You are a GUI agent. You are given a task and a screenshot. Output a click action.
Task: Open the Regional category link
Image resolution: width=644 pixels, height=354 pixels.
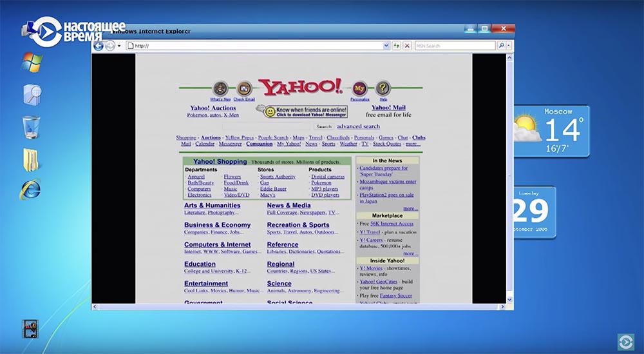[x=281, y=264]
